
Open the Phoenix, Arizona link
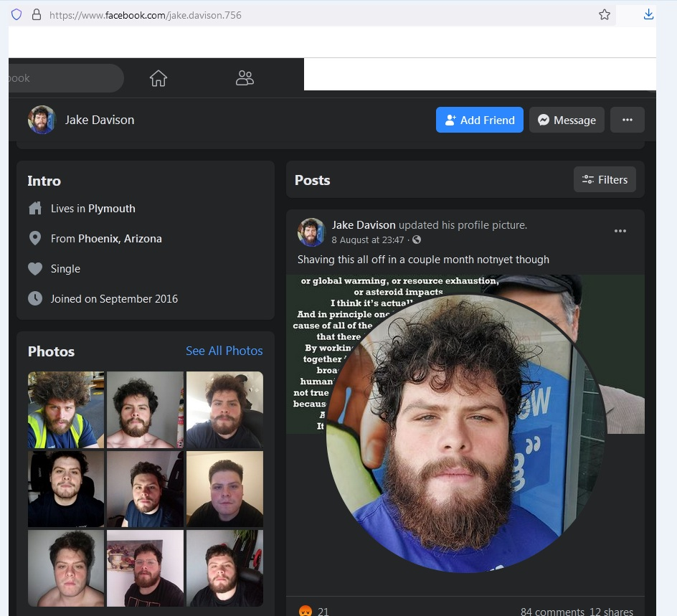[120, 239]
